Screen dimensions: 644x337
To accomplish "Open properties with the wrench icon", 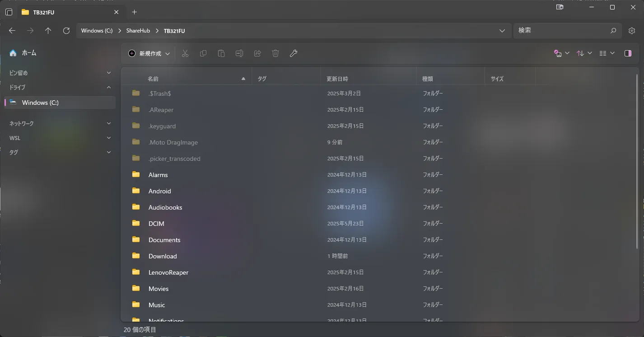I will [x=294, y=53].
